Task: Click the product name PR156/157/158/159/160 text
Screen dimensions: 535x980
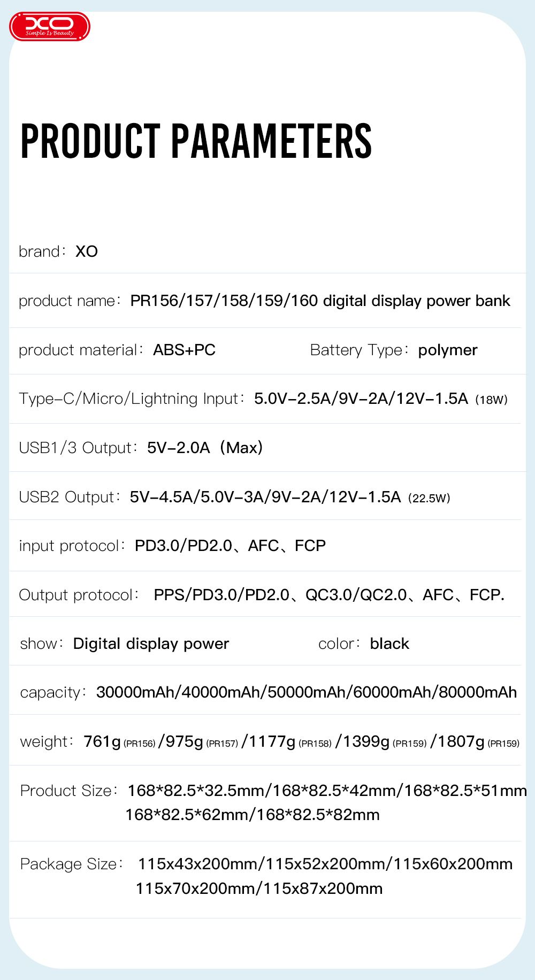Action: point(320,301)
